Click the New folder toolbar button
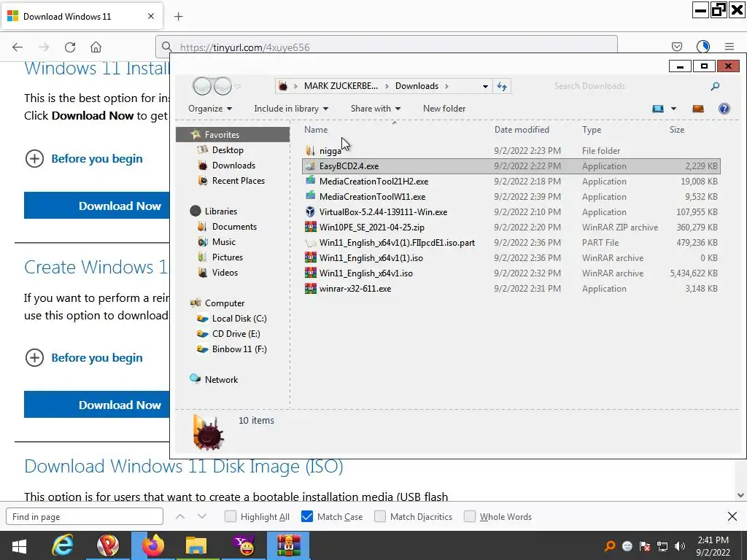This screenshot has height=560, width=747. tap(444, 109)
